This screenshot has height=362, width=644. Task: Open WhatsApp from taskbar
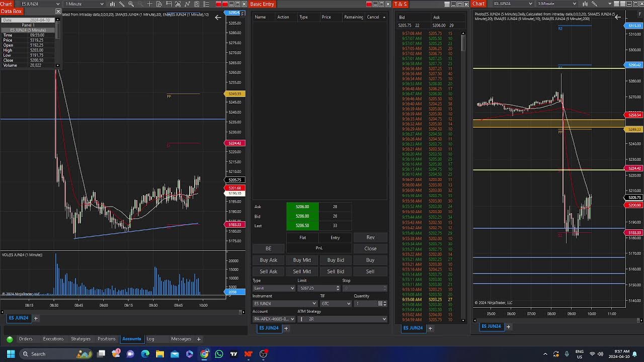click(219, 354)
